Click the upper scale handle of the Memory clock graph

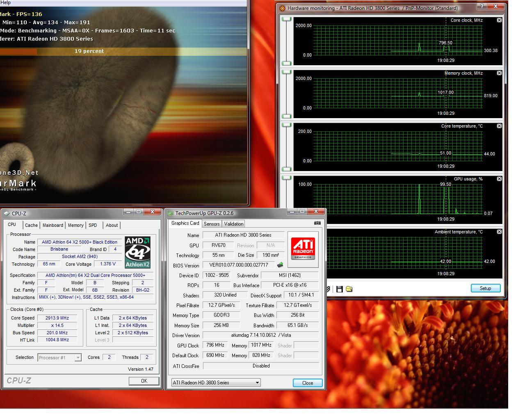(287, 72)
